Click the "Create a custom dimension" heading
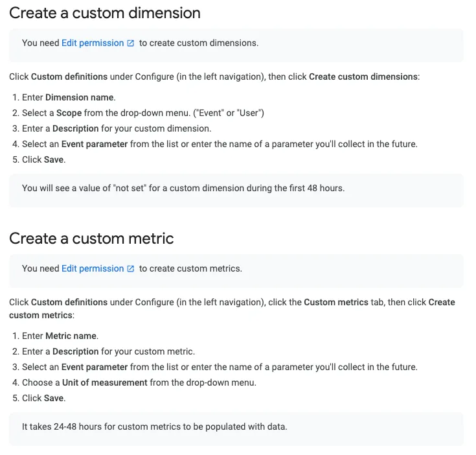This screenshot has height=455, width=476. (x=105, y=12)
